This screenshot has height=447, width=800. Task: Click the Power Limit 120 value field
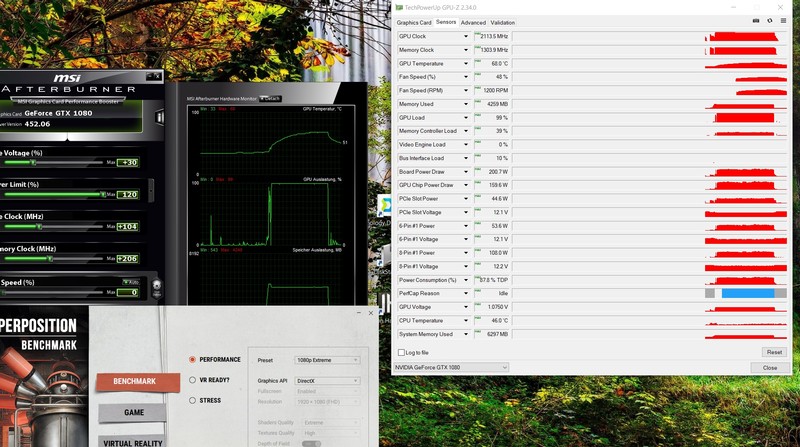pyautogui.click(x=128, y=195)
